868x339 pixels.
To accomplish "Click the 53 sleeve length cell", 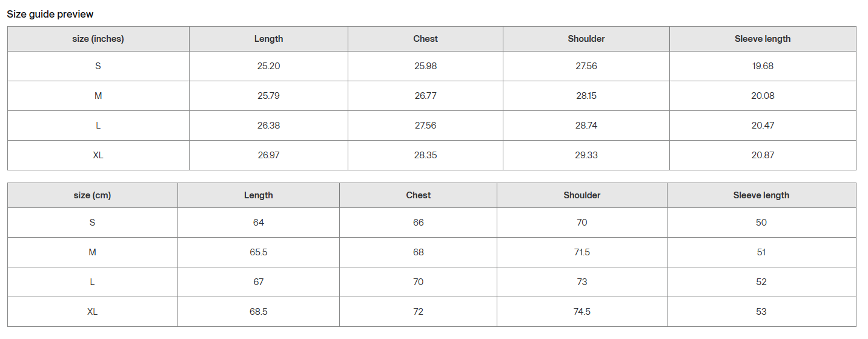I will [x=761, y=312].
